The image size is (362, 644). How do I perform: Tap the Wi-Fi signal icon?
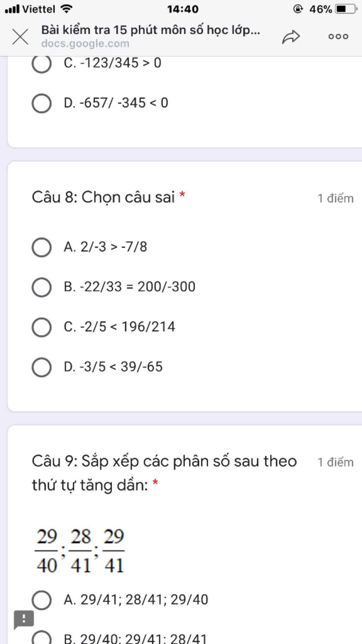tap(66, 8)
